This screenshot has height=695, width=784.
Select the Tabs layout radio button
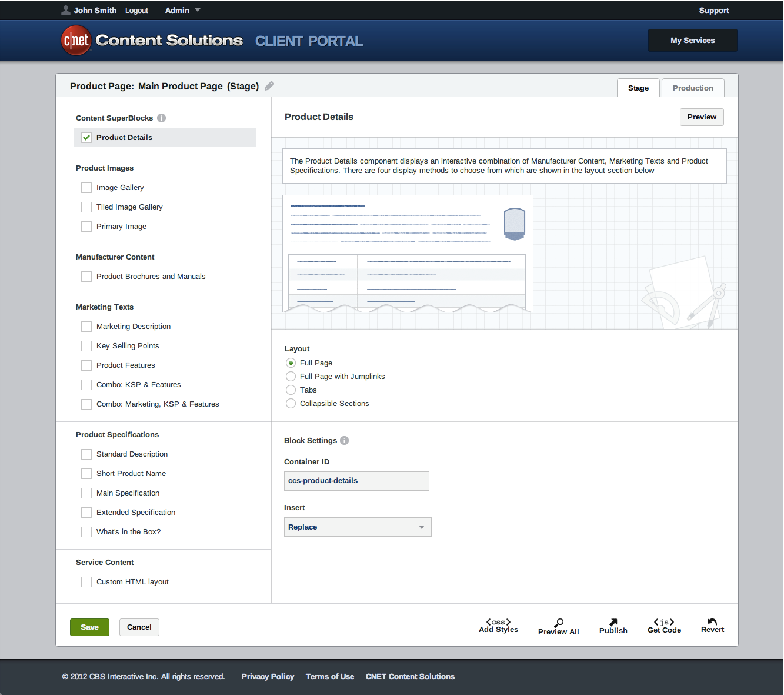[291, 390]
